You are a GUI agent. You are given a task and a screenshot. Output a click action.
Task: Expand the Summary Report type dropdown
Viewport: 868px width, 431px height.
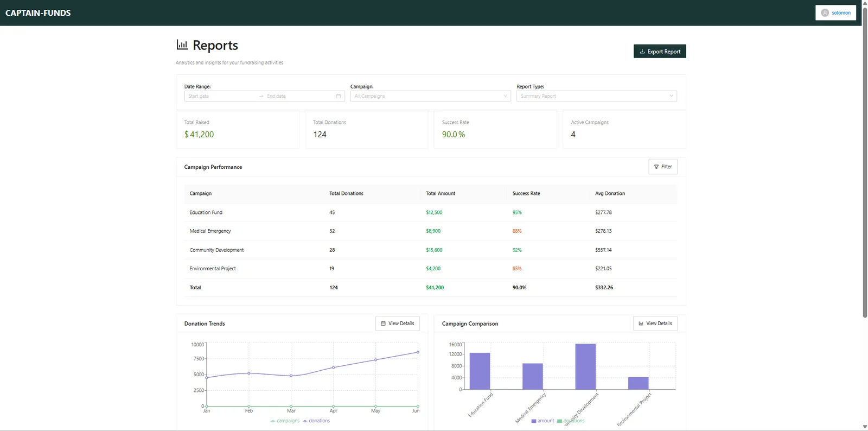coord(597,96)
